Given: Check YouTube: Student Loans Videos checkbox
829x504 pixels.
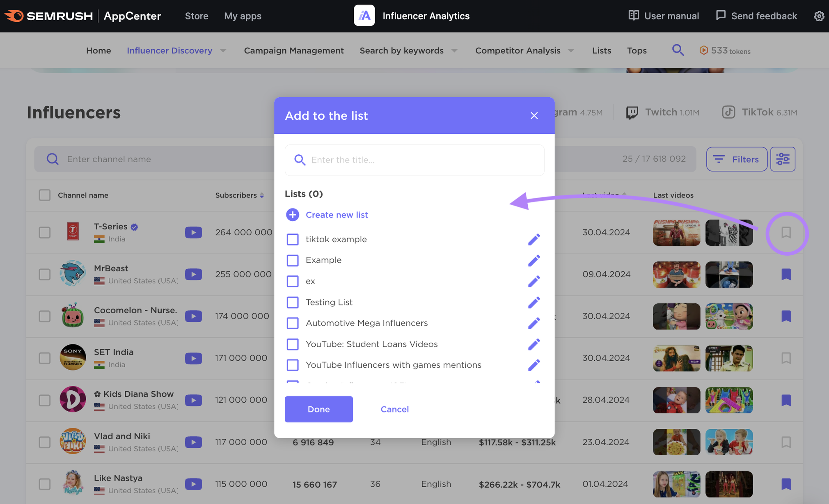Looking at the screenshot, I should [x=293, y=344].
